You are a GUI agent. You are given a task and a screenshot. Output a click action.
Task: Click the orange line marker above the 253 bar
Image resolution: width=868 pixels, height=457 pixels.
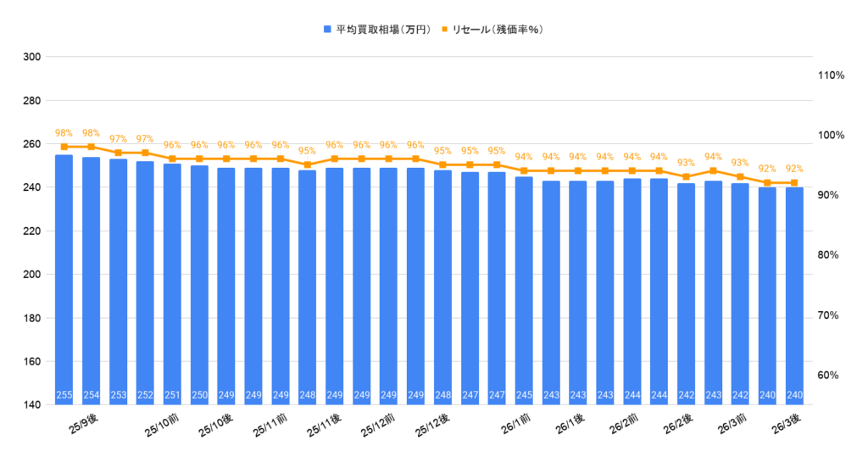tap(118, 153)
